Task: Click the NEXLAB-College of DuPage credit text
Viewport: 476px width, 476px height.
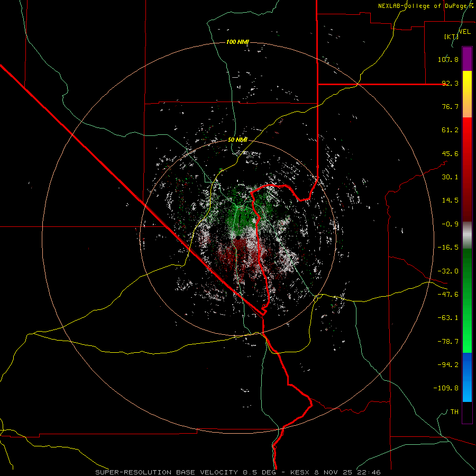Action: tap(426, 6)
